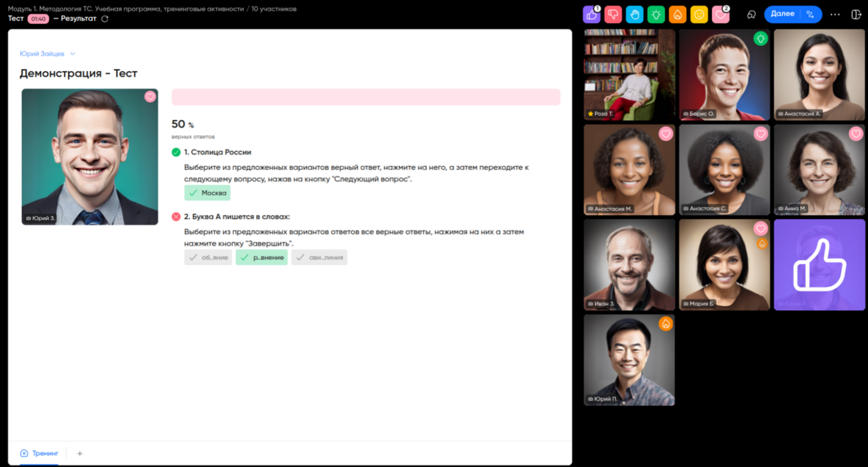Send a thumbs-down reaction
This screenshot has width=868, height=467.
tap(613, 14)
